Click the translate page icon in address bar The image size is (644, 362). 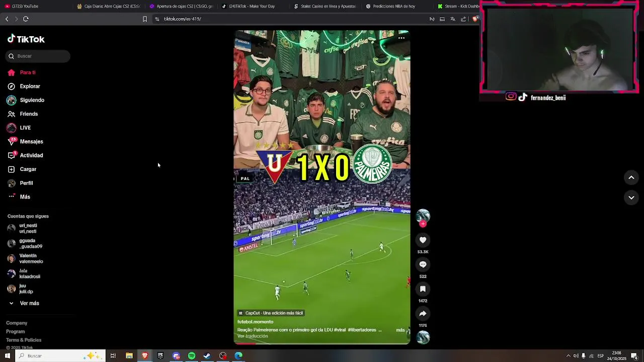pyautogui.click(x=453, y=19)
